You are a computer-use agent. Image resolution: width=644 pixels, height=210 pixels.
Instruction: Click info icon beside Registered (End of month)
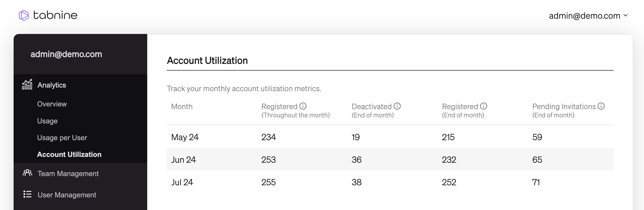pos(483,106)
